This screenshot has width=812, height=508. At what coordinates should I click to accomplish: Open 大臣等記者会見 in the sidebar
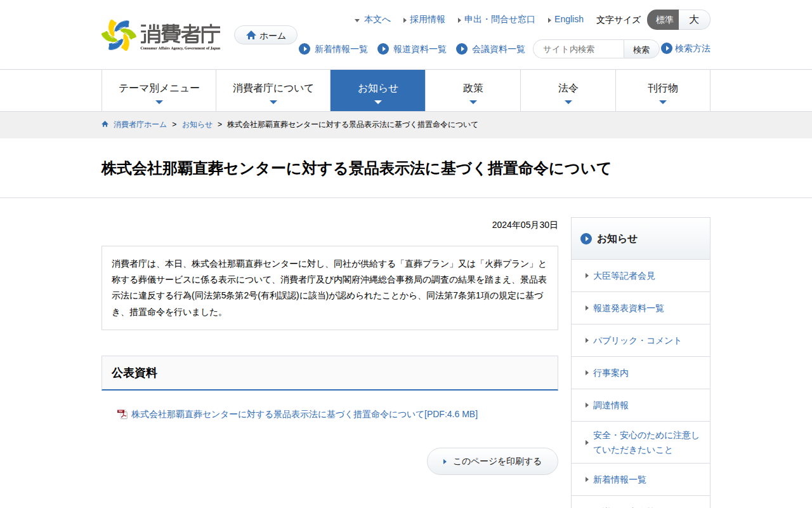624,276
